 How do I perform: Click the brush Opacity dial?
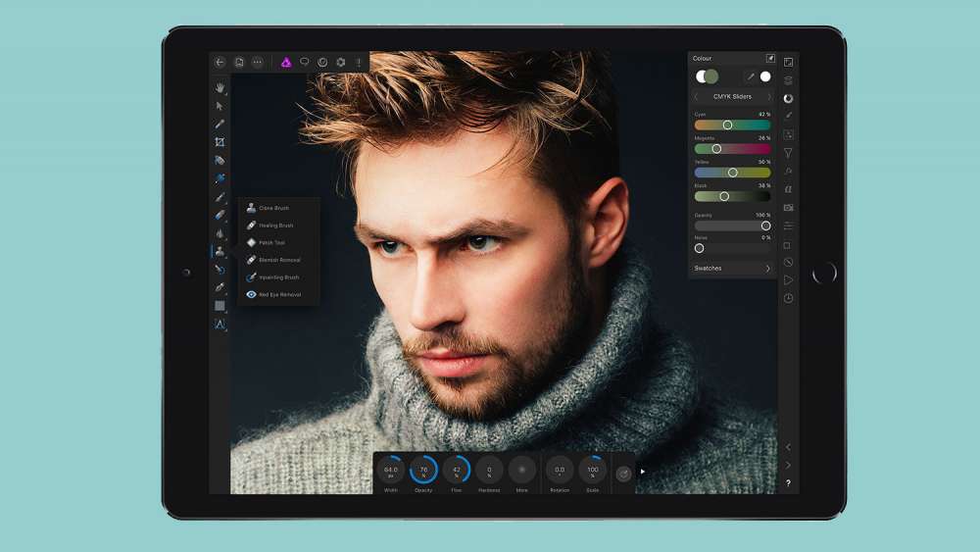(x=423, y=471)
